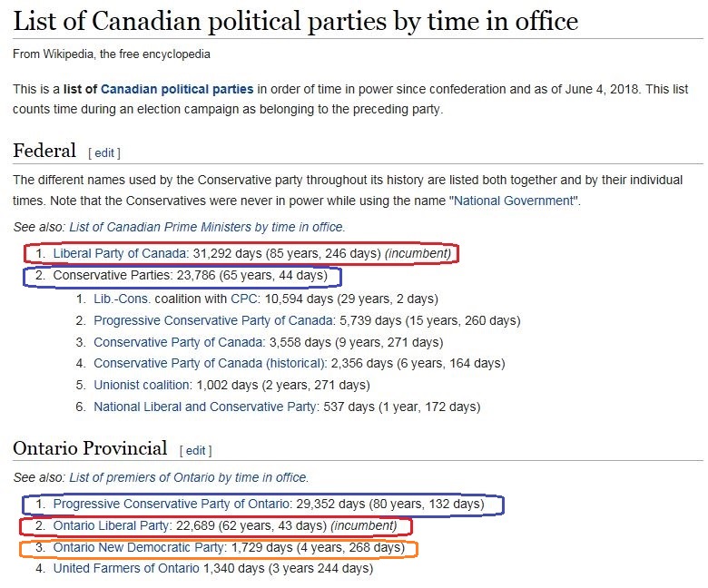This screenshot has width=708, height=588.
Task: Open the Ontario New Democratic Party link
Action: [x=139, y=547]
